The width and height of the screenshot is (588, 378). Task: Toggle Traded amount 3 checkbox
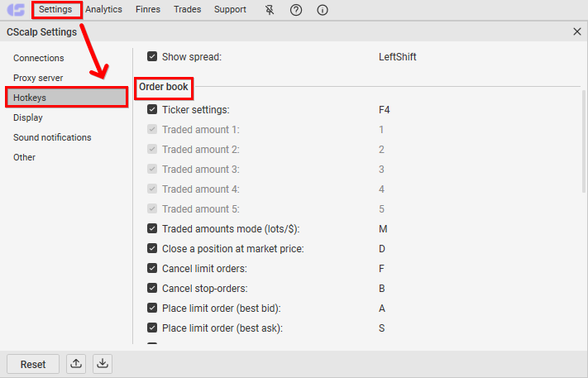[x=152, y=169]
